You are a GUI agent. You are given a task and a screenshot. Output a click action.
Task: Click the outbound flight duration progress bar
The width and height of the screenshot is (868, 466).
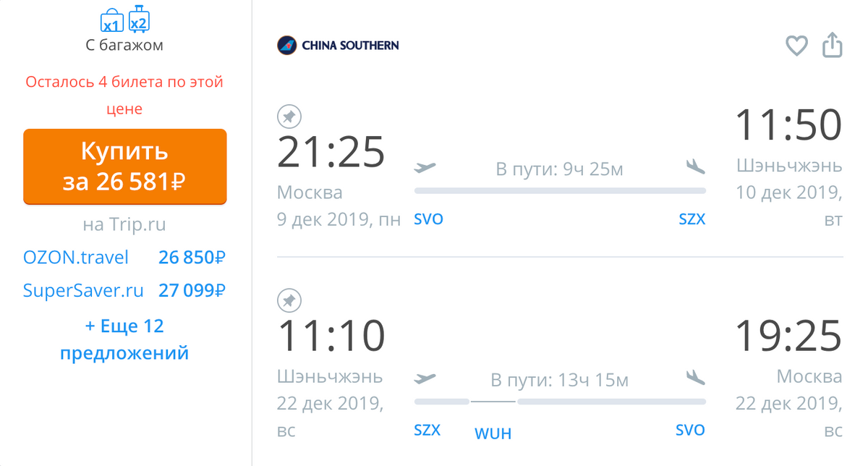coord(559,191)
